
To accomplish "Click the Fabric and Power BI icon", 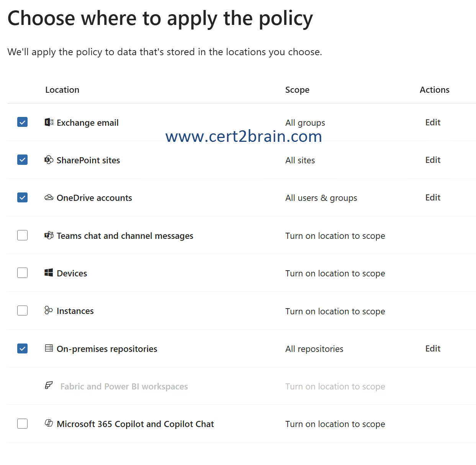I will [x=49, y=385].
